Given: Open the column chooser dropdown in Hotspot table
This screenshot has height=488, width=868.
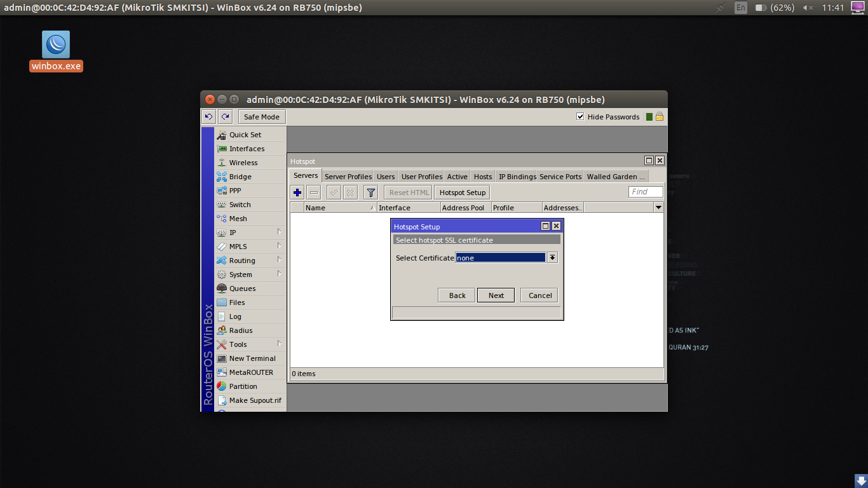Looking at the screenshot, I should coord(658,208).
